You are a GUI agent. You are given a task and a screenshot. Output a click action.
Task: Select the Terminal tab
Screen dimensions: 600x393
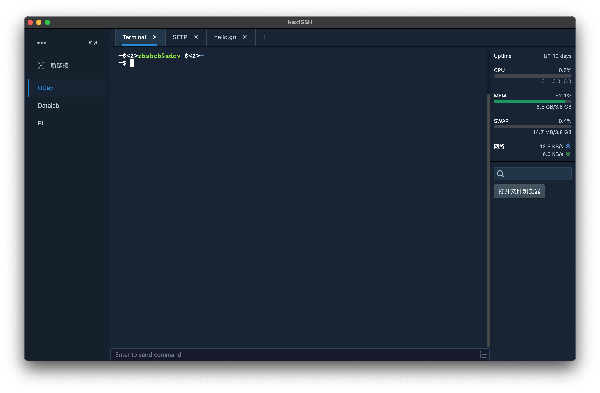click(134, 37)
